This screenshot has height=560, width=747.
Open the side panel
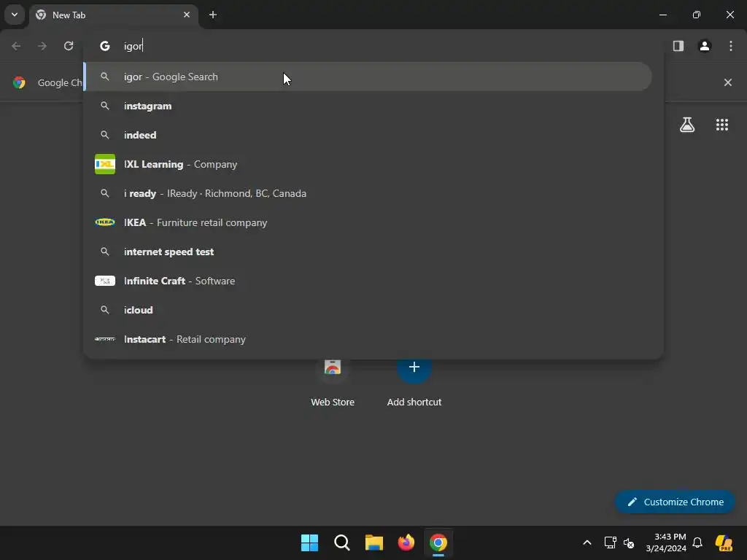[678, 46]
